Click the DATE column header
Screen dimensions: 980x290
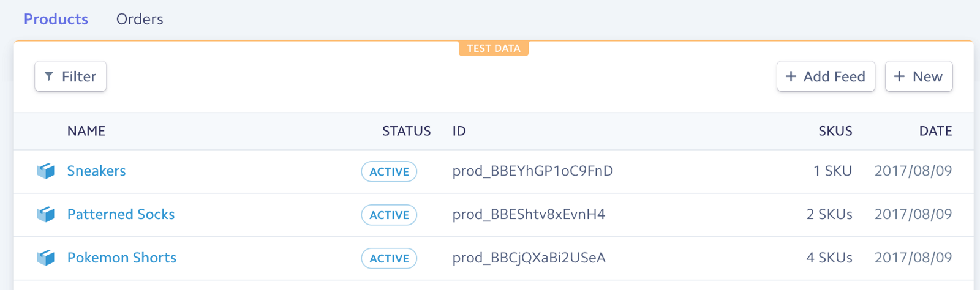coord(935,132)
